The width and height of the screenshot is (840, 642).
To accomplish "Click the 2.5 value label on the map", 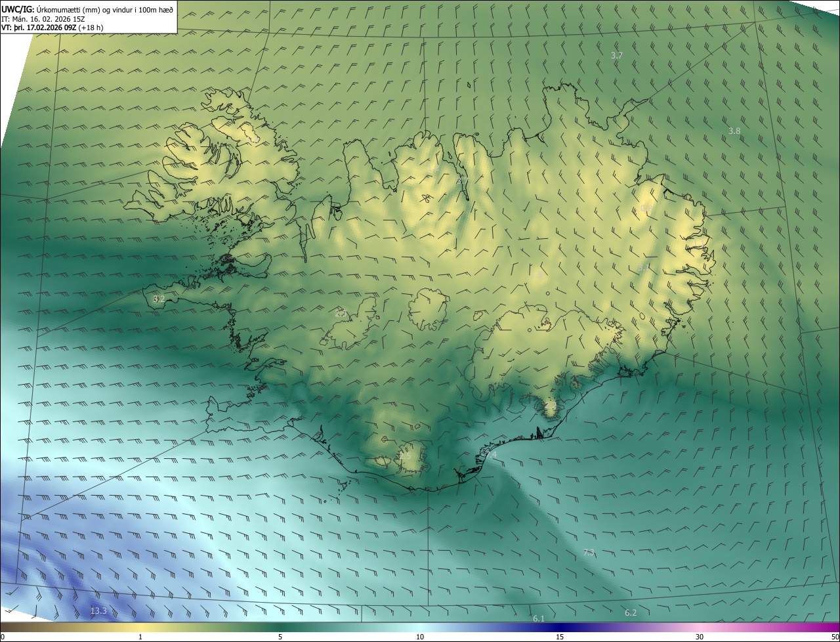I will (404, 456).
